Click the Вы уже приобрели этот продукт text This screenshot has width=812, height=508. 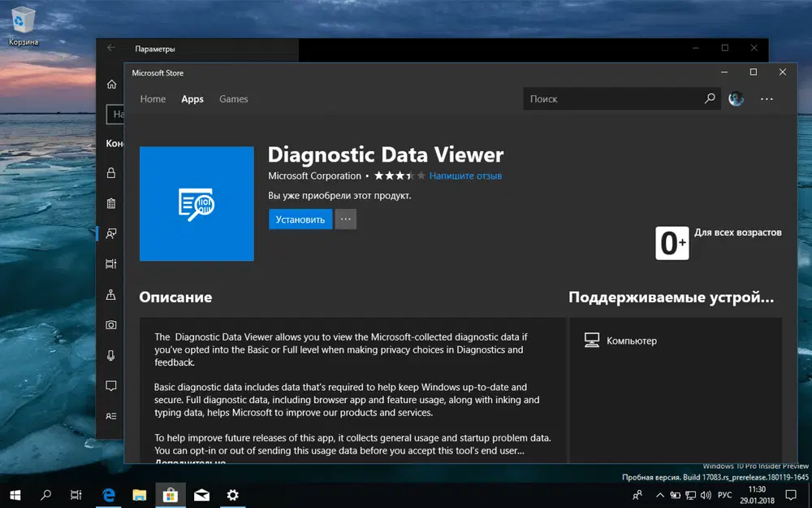tap(339, 196)
